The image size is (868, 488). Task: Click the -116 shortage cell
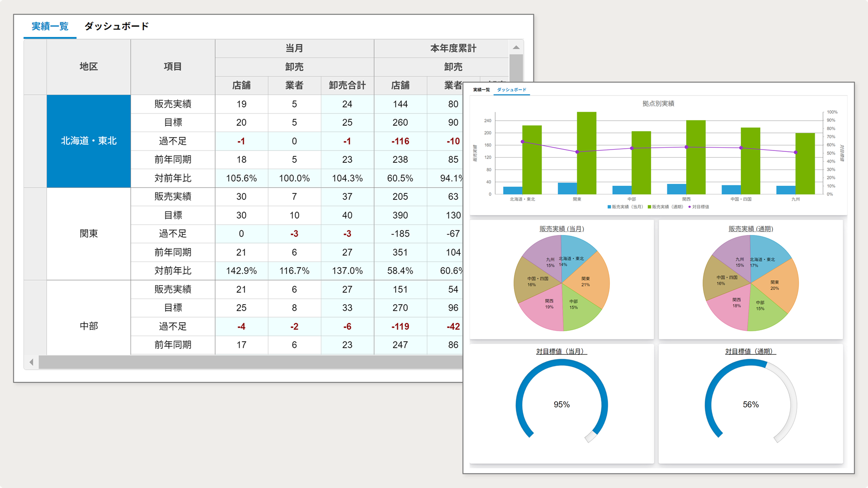(400, 141)
